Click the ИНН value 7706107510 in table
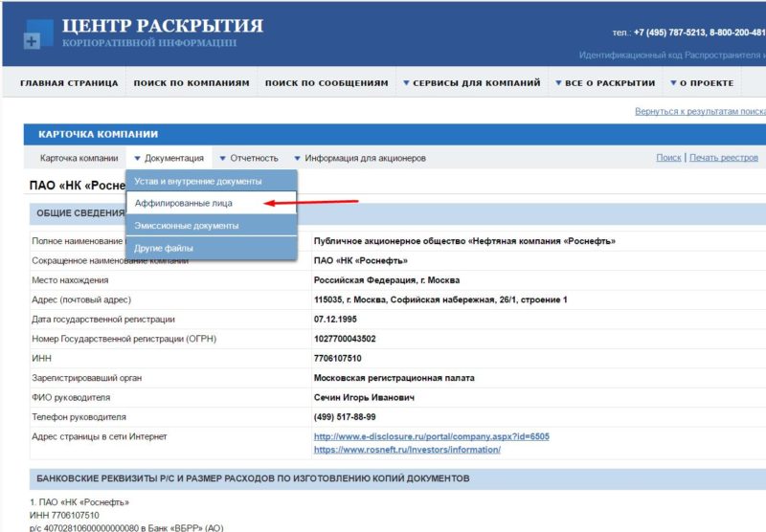 (338, 358)
